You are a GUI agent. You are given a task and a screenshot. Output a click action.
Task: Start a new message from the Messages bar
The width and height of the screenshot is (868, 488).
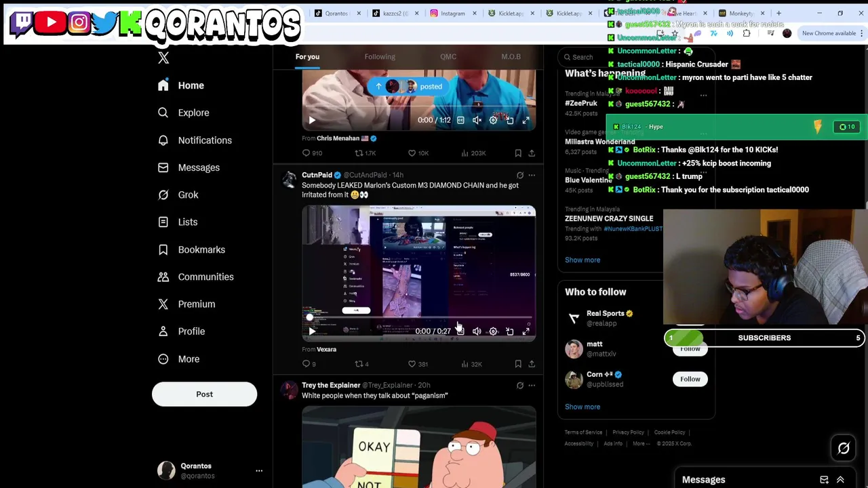(824, 480)
